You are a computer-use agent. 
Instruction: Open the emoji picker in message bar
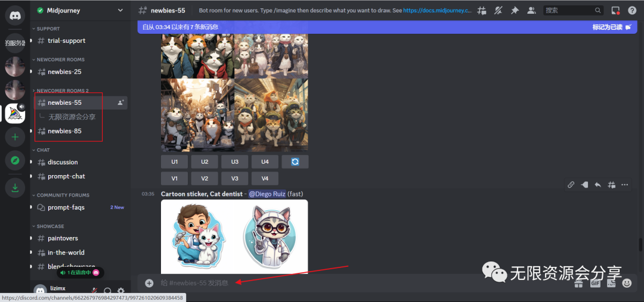(627, 283)
